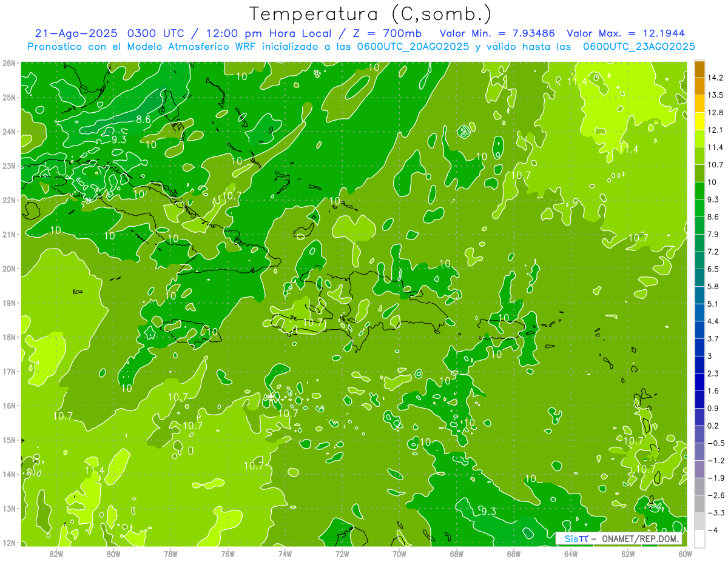Click the 70W longitude axis label
This screenshot has width=728, height=562.
click(399, 554)
